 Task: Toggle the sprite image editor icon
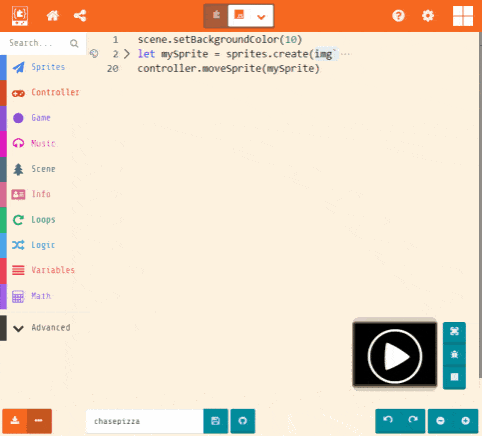click(x=94, y=54)
